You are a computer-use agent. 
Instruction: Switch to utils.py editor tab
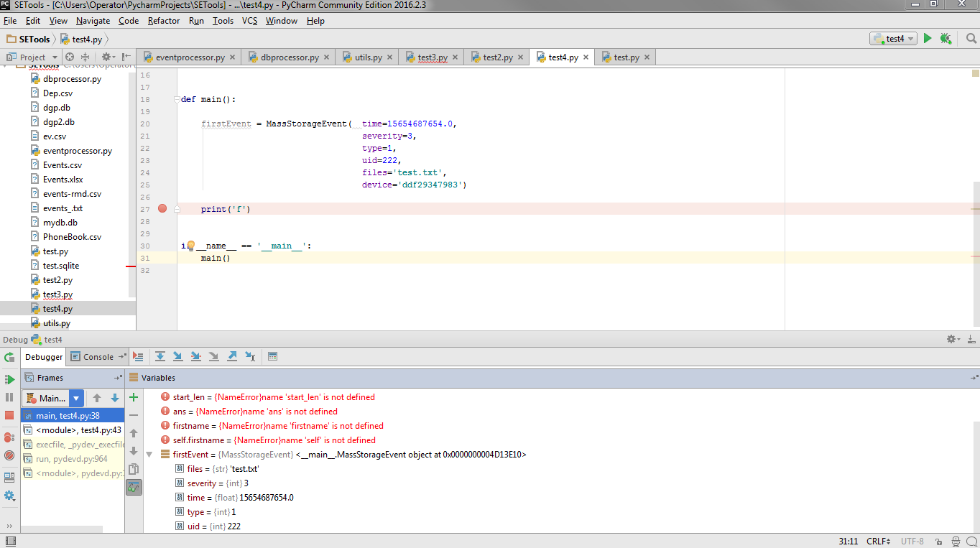(368, 57)
